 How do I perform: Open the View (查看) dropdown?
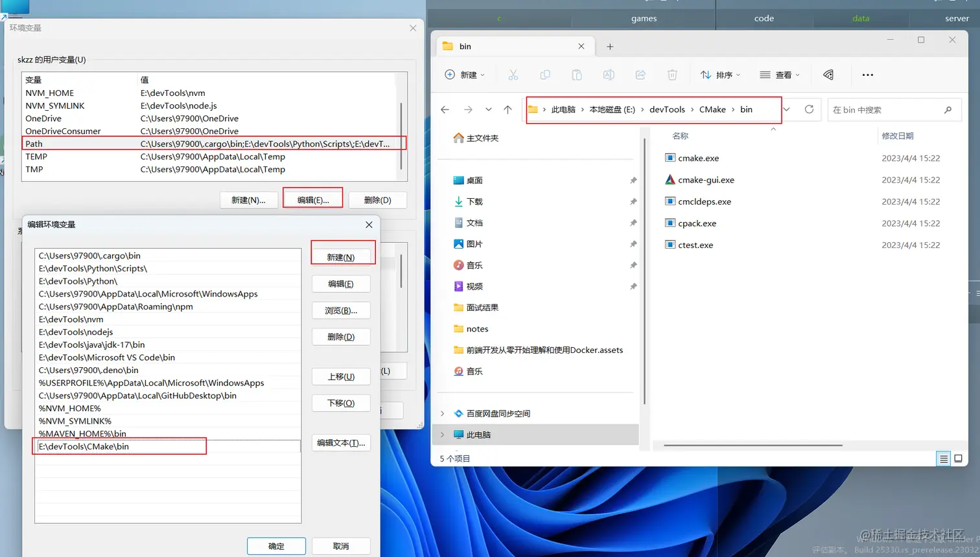(780, 75)
